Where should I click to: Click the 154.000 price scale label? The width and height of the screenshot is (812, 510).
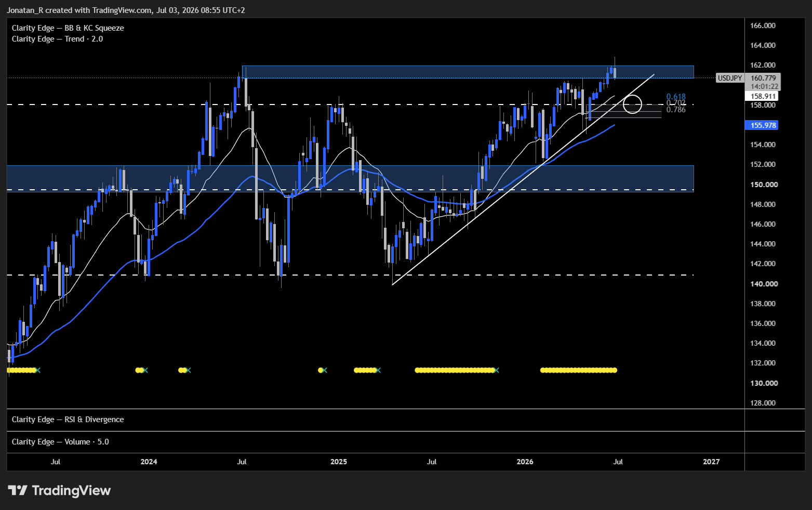tap(763, 145)
